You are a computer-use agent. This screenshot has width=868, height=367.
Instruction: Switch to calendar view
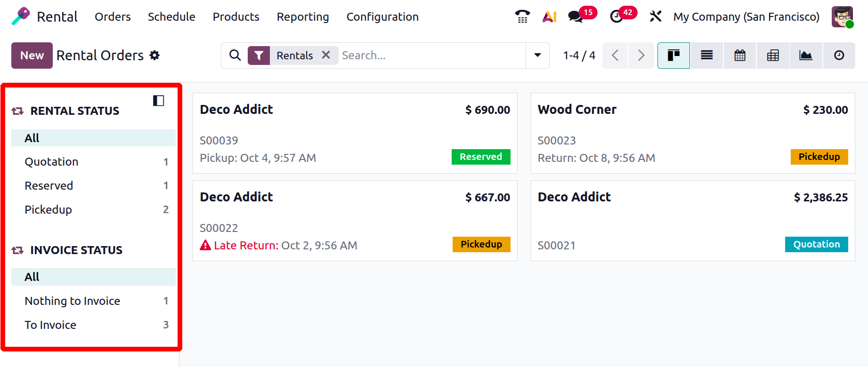(740, 56)
